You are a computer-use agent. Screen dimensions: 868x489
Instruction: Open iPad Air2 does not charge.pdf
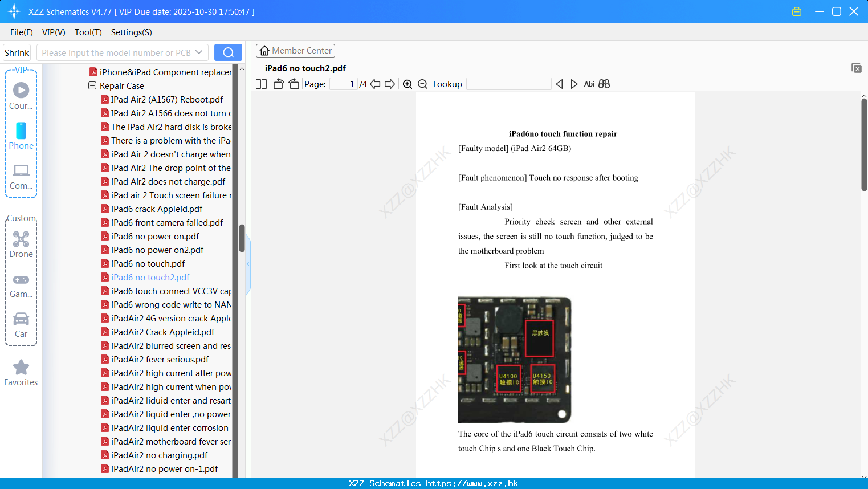(x=163, y=182)
